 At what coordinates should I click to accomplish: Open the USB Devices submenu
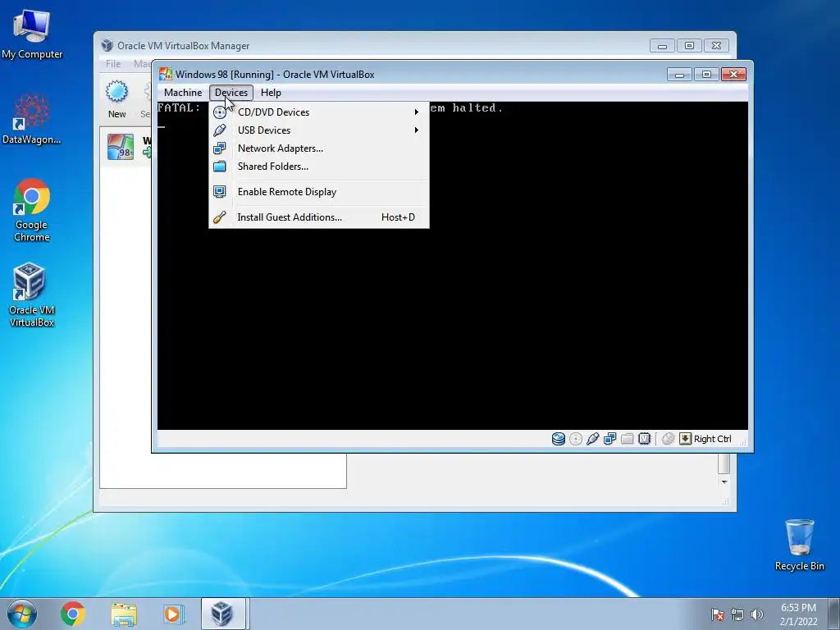tap(319, 130)
